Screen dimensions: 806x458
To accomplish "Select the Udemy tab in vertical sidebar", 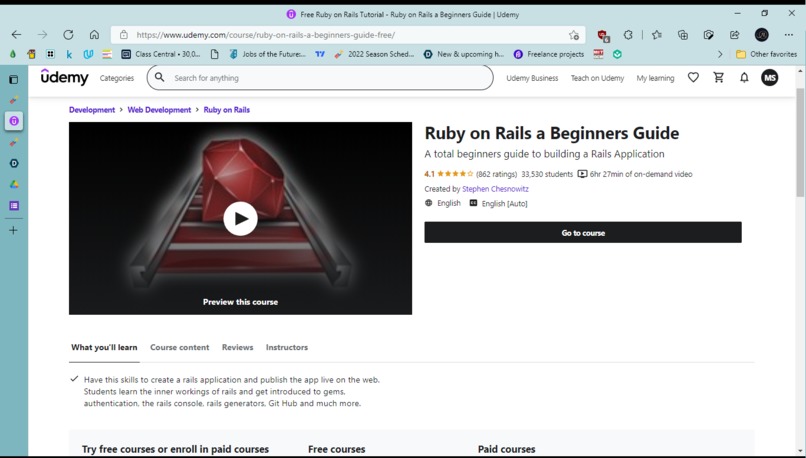I will pyautogui.click(x=14, y=121).
